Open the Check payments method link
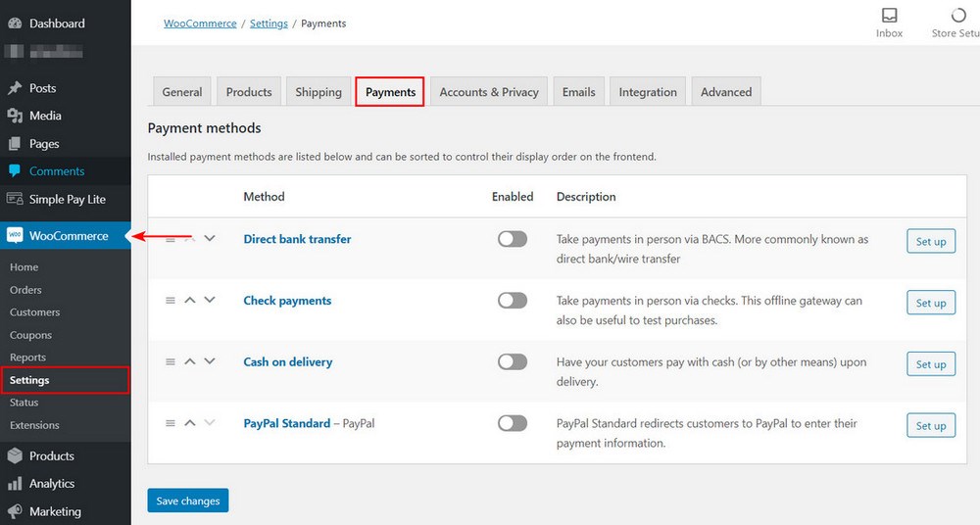The width and height of the screenshot is (980, 525). coord(287,301)
